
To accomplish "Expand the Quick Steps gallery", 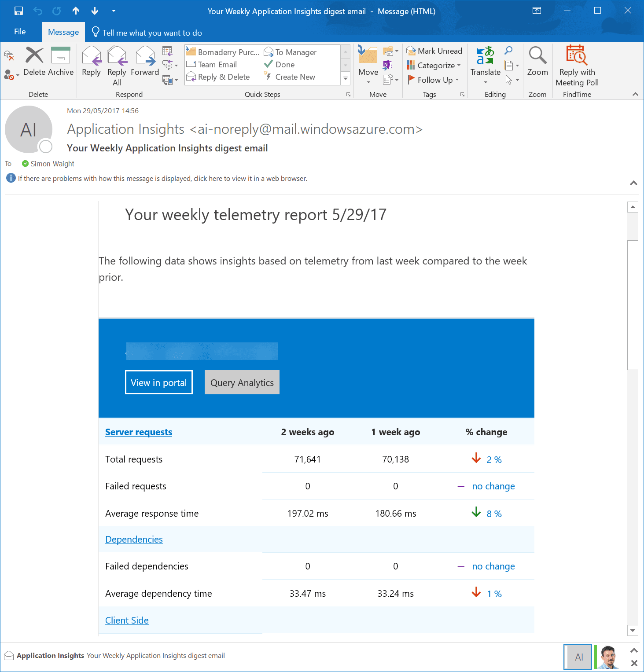I will [x=346, y=79].
